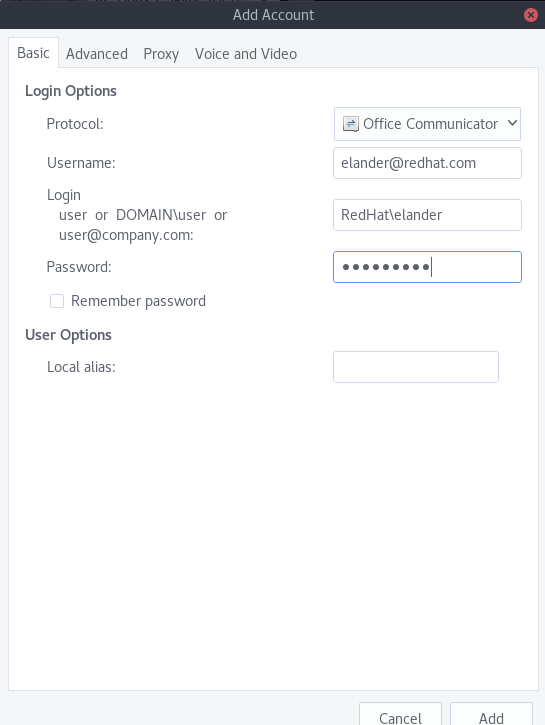Click the empty Local alias field
Image resolution: width=545 pixels, height=725 pixels.
416,367
